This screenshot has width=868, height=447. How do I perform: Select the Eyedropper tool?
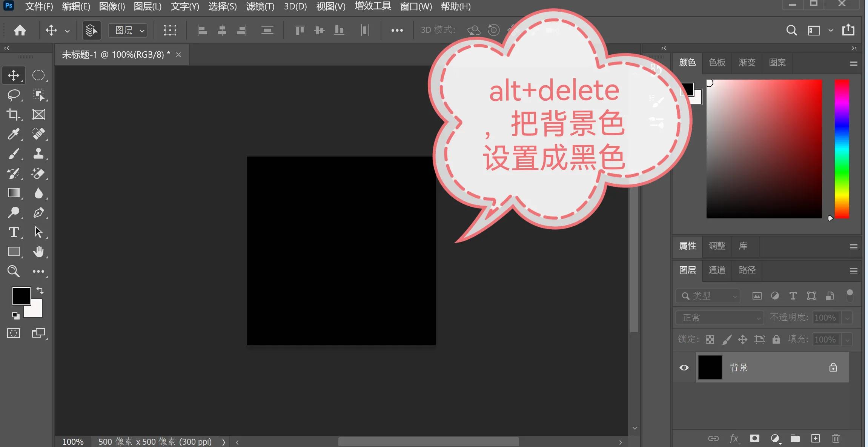14,134
